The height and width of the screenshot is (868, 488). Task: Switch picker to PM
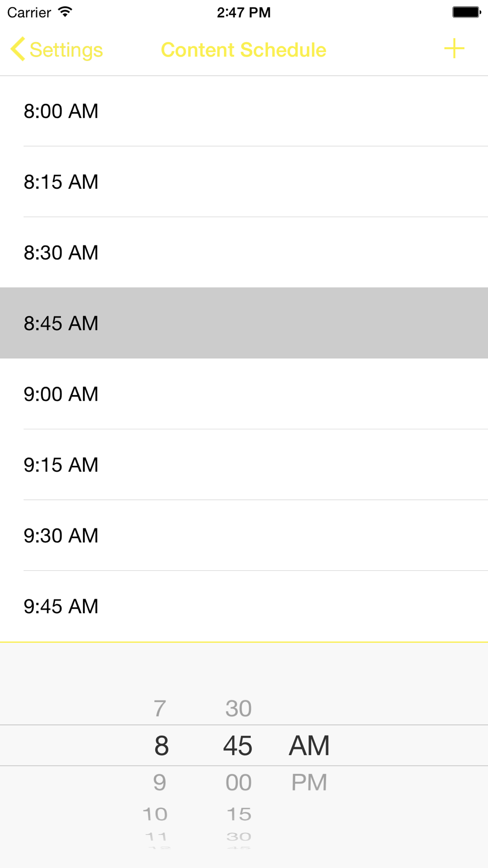point(309,783)
